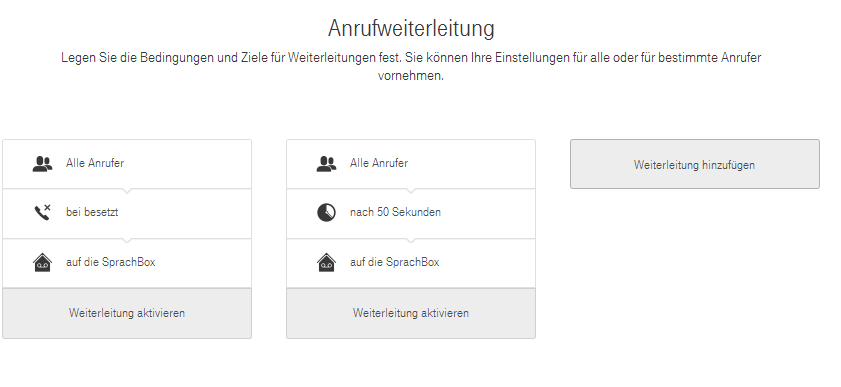Click the description paragraph below the heading
Screen dimensions: 841x387
411,66
